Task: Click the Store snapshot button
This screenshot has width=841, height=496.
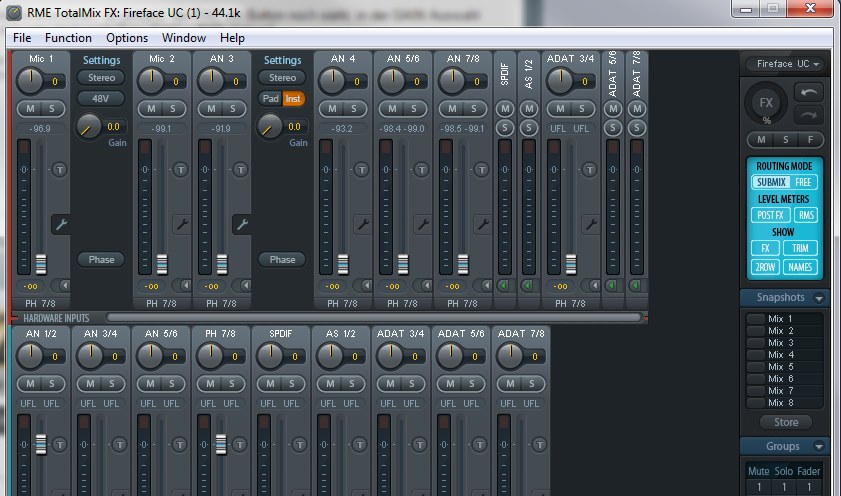Action: [786, 423]
